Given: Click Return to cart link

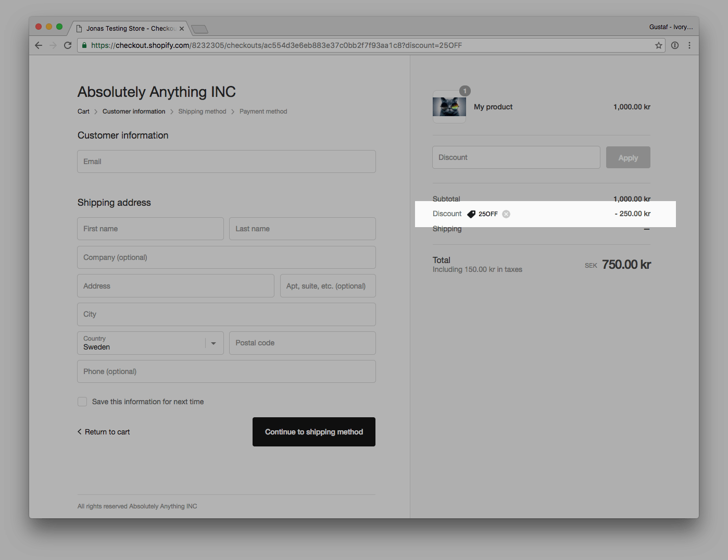Looking at the screenshot, I should [x=104, y=432].
